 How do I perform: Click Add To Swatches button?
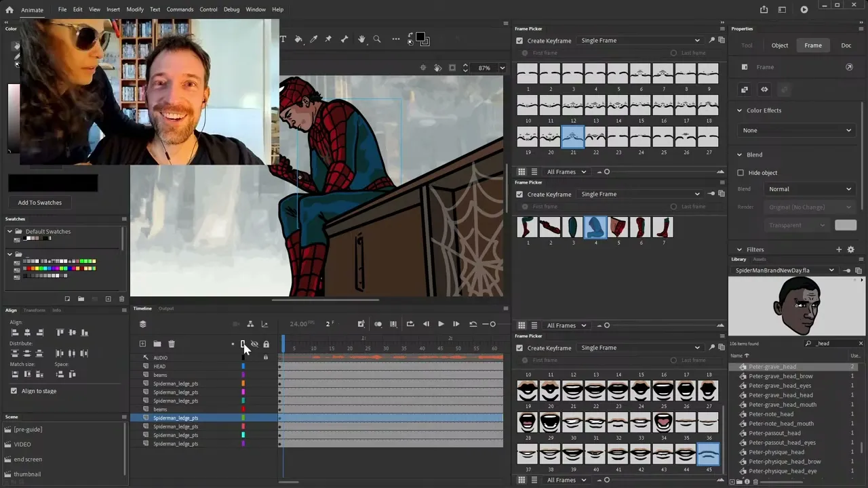[x=39, y=203]
